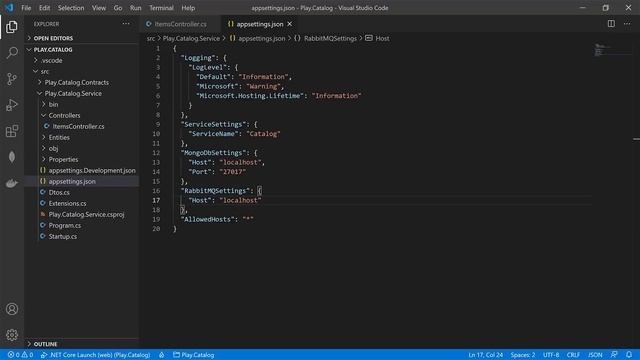Viewport: 640px width, 360px height.
Task: Open the Go menu
Action: tap(118, 8)
